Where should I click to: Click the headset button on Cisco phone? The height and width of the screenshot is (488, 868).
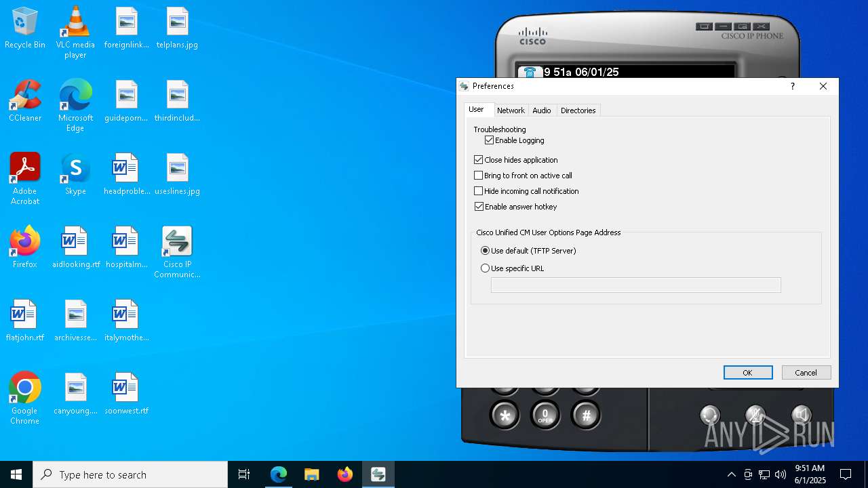coord(710,415)
